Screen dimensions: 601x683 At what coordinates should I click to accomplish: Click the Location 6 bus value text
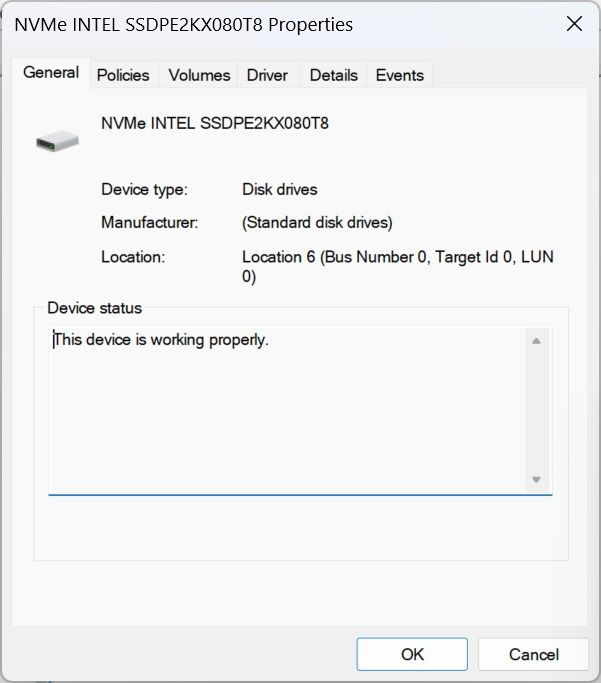click(x=398, y=267)
